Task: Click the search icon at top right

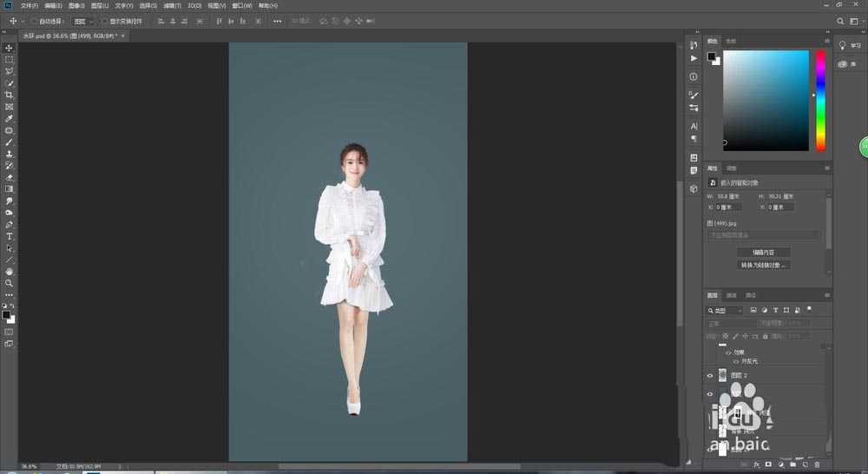Action: (838, 20)
